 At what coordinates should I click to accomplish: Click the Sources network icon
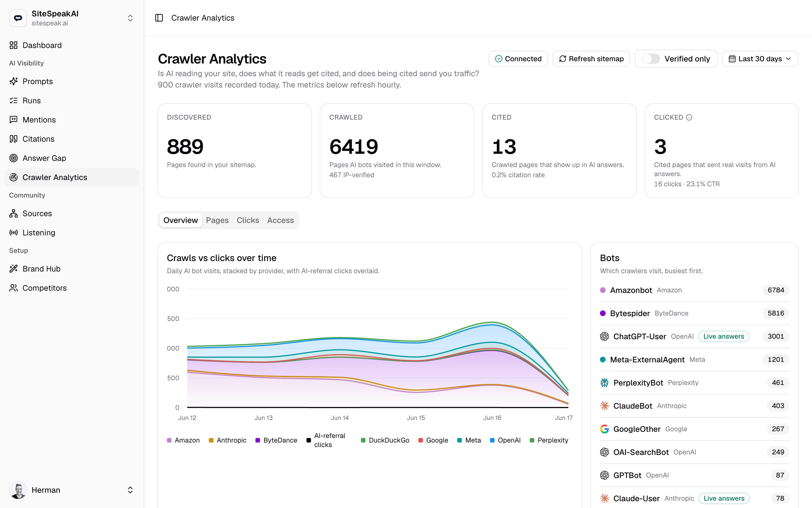[14, 213]
